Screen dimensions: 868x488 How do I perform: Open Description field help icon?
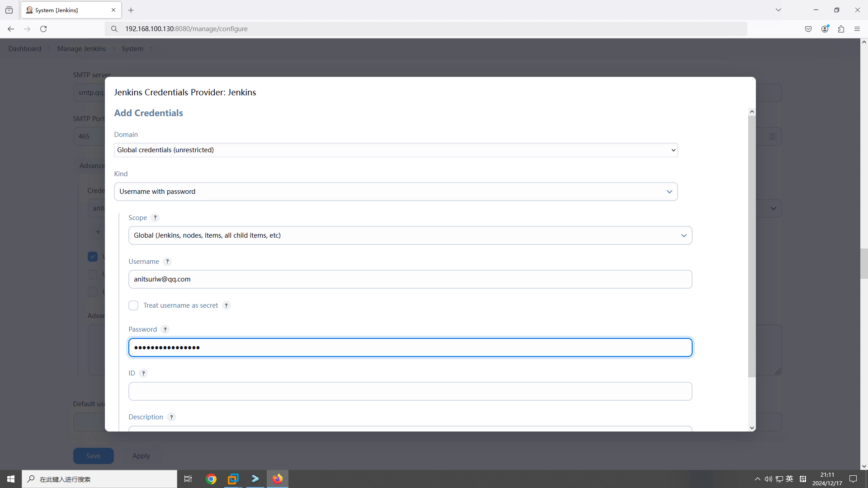click(x=171, y=417)
